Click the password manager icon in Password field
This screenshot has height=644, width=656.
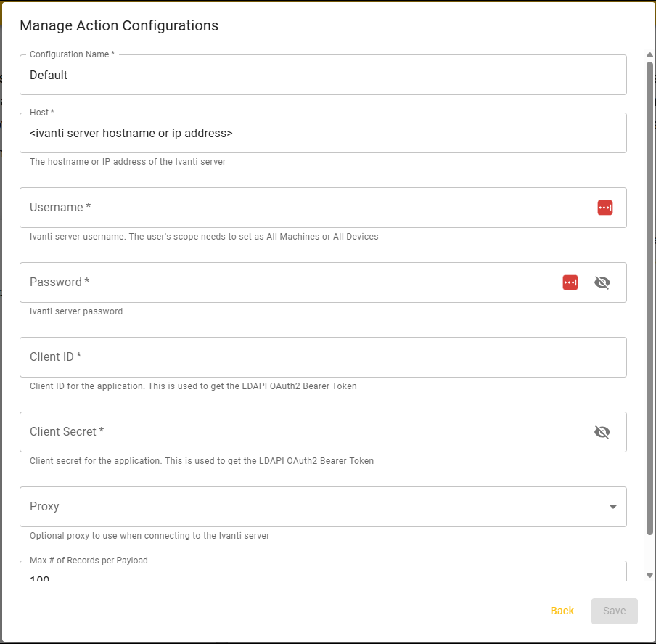coord(570,282)
